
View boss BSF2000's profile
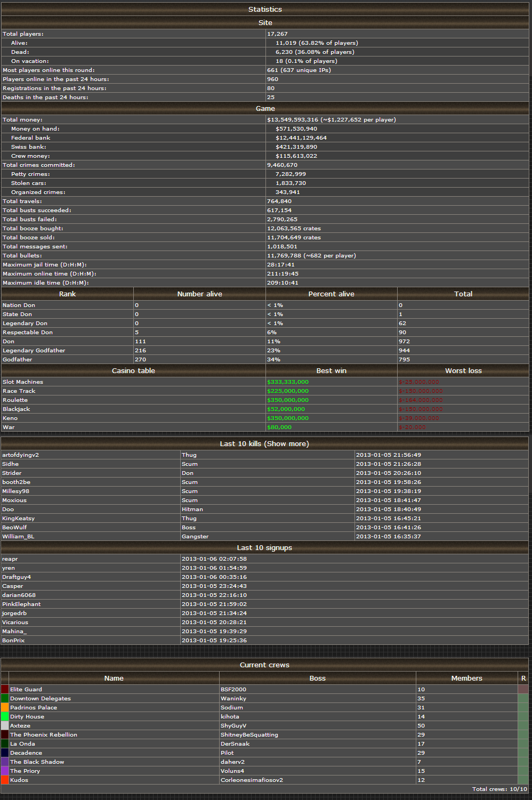pyautogui.click(x=233, y=689)
